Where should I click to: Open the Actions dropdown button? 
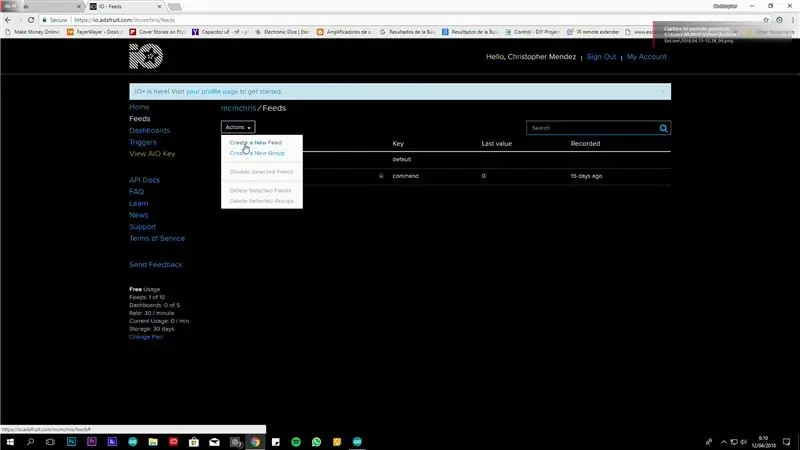tap(238, 127)
